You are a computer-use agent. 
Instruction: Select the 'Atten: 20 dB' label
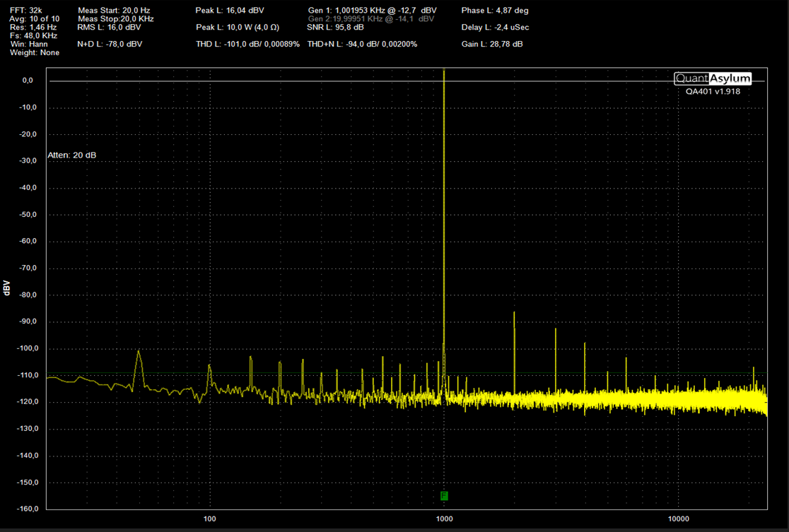coord(72,155)
